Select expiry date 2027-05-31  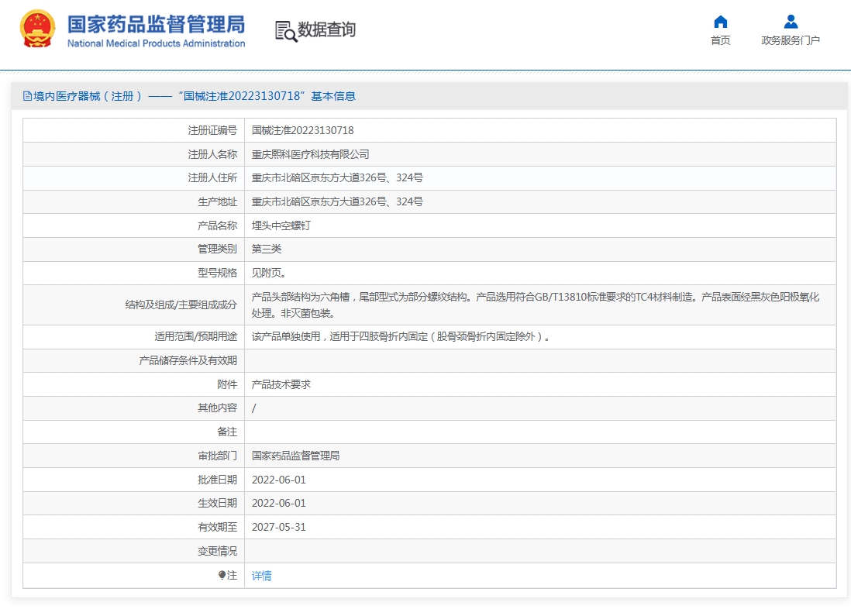pos(279,527)
